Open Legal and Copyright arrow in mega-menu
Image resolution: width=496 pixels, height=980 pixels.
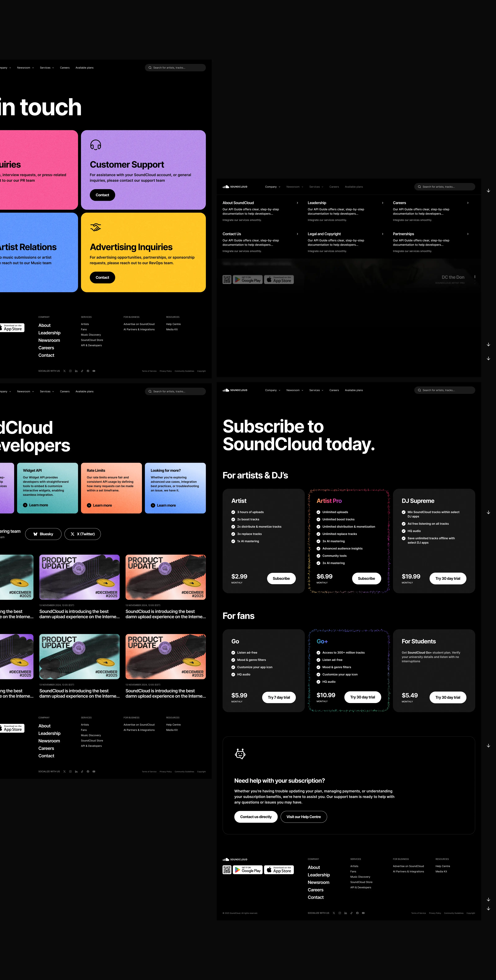point(383,234)
